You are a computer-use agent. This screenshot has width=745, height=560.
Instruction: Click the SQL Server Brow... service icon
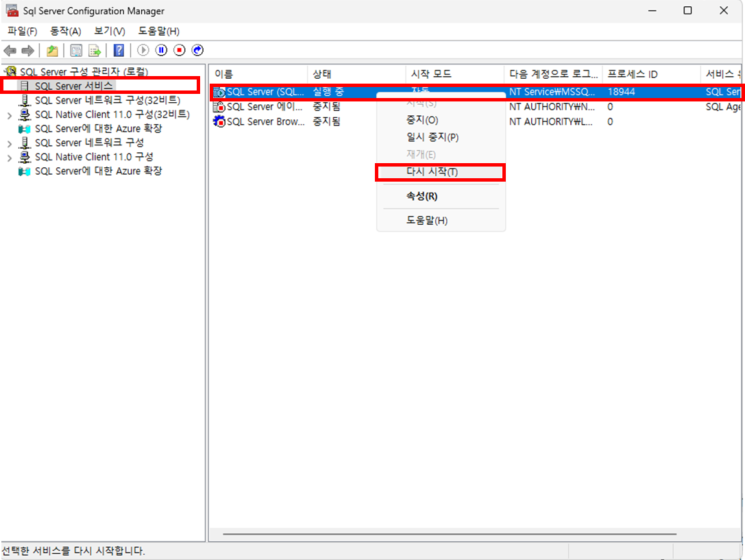coord(219,121)
